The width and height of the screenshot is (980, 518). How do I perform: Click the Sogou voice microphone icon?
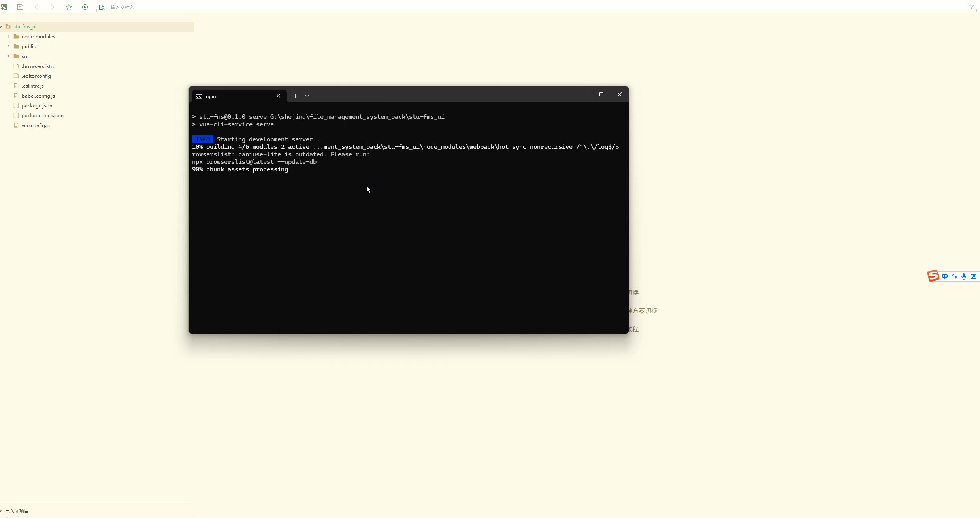(x=964, y=276)
